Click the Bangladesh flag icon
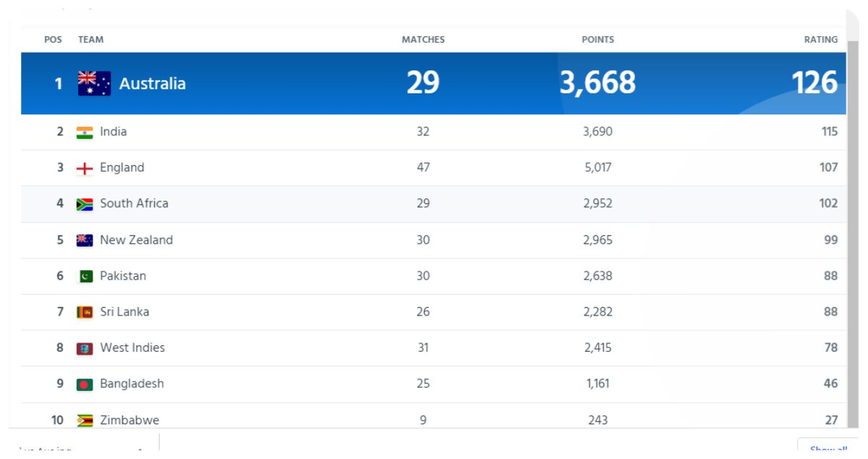This screenshot has width=868, height=459. click(x=83, y=384)
